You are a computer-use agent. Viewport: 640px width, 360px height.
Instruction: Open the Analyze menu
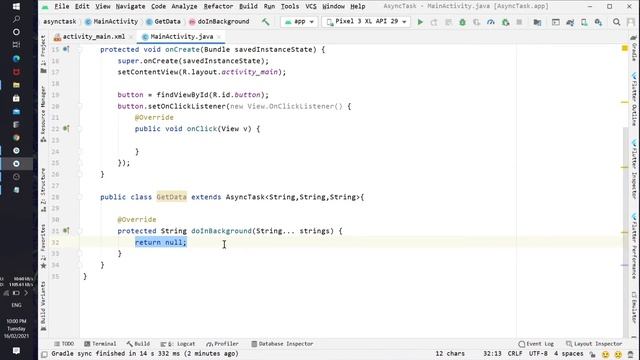(x=184, y=7)
